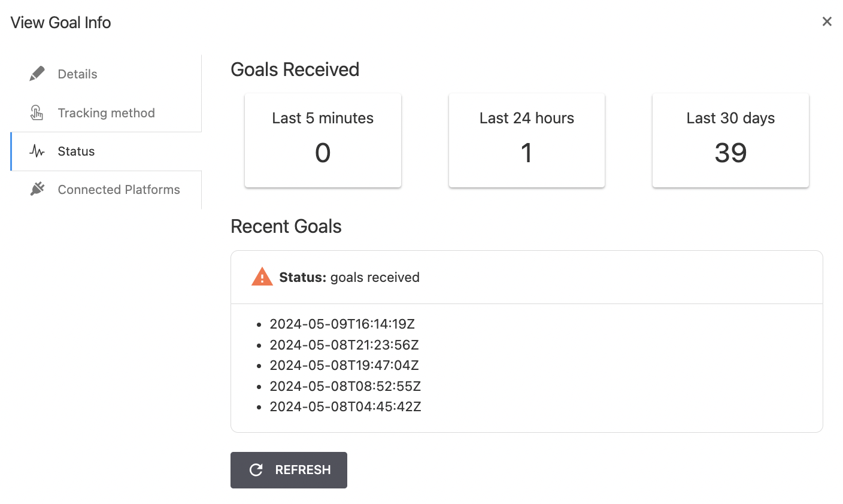Select the Last 5 minutes card
The height and width of the screenshot is (504, 843).
coord(322,140)
